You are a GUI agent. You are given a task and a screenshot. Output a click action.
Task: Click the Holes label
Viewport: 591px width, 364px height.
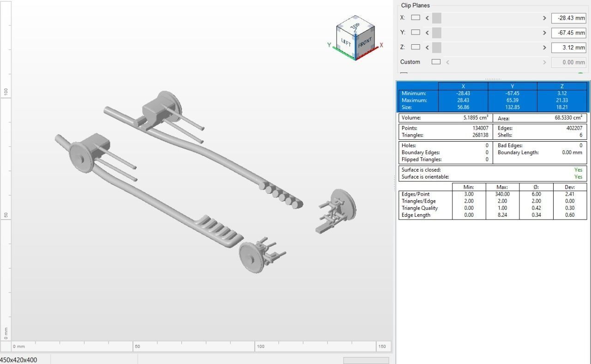point(409,145)
